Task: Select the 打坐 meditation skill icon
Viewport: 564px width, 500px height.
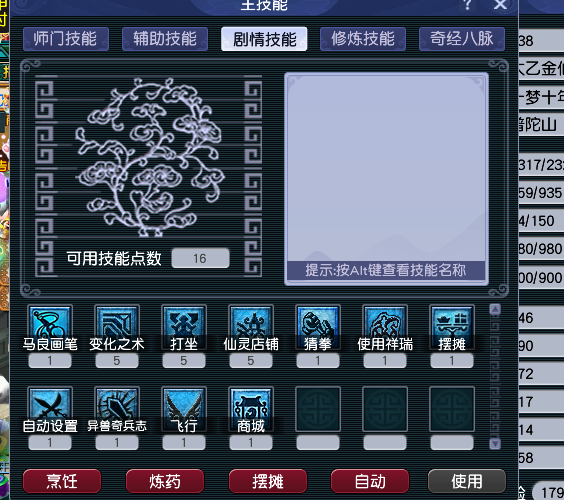Action: coord(184,327)
